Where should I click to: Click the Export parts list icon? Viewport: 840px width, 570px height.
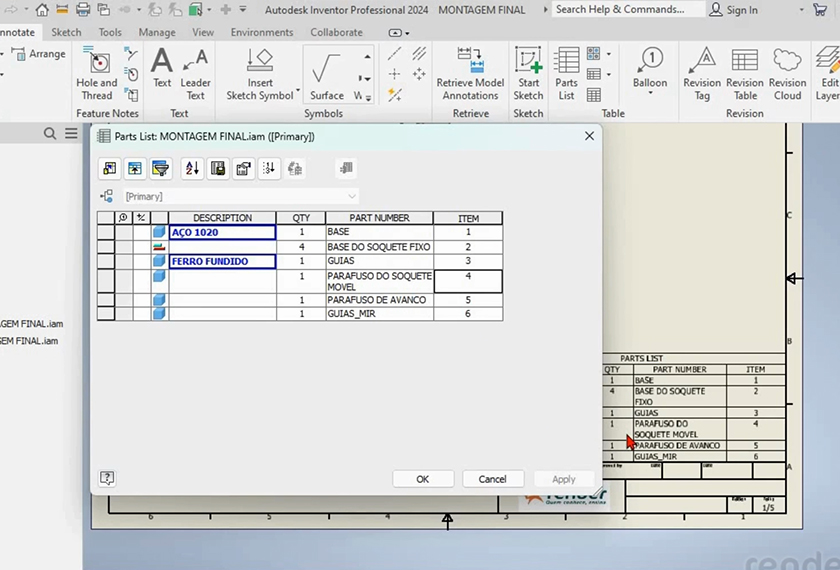218,169
